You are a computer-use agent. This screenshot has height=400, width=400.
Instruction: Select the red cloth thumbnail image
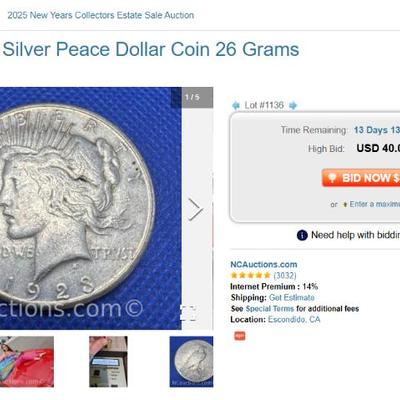[x=27, y=362]
